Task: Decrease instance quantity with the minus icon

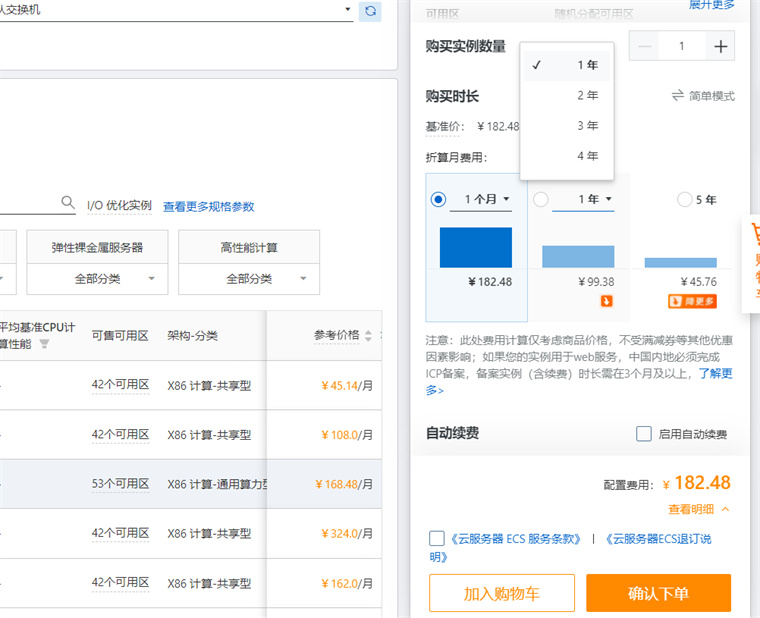Action: pyautogui.click(x=645, y=46)
